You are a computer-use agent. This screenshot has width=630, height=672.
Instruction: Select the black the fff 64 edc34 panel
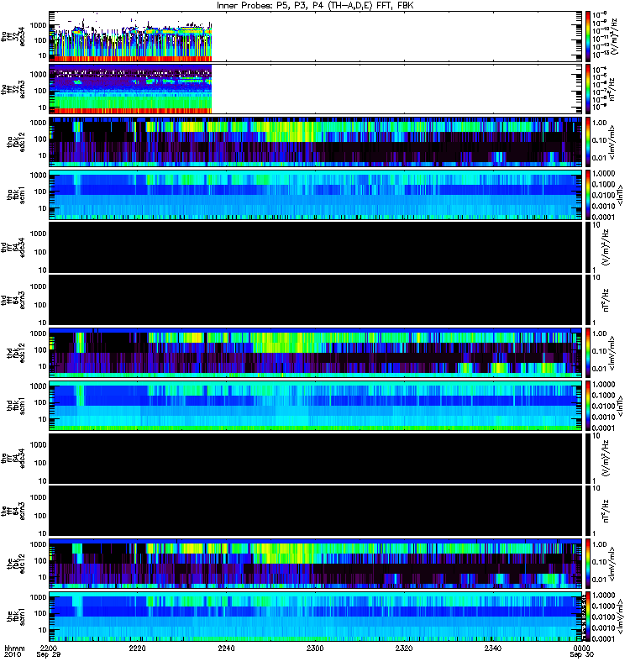click(316, 458)
